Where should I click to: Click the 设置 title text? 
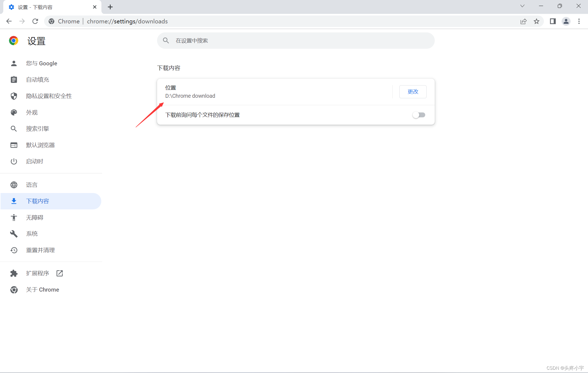tap(36, 41)
